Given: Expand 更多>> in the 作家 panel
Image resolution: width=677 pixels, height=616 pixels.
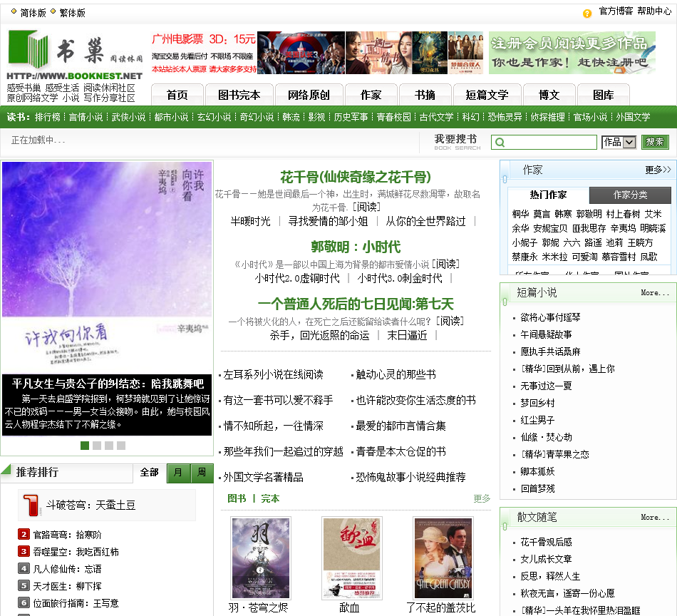Looking at the screenshot, I should (658, 170).
